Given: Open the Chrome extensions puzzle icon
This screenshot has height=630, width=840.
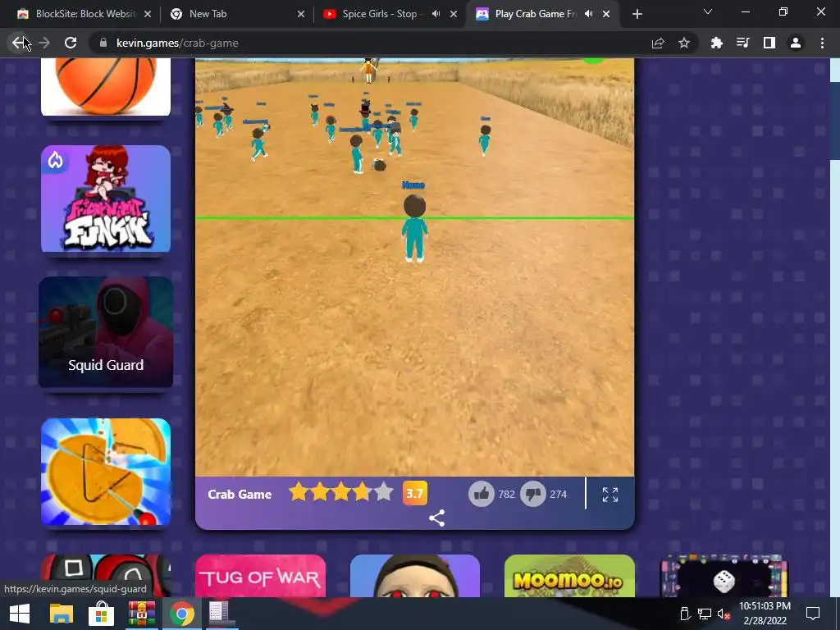Looking at the screenshot, I should (x=716, y=43).
